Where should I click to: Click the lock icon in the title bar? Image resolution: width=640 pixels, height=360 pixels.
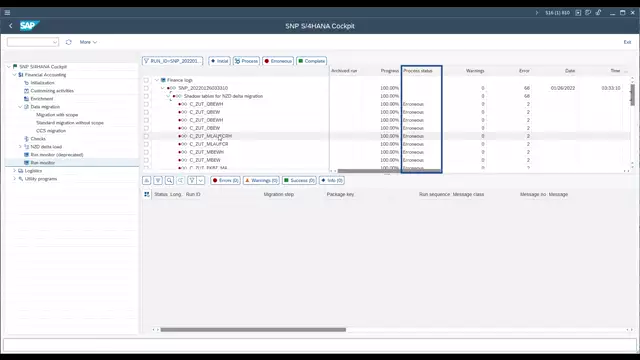coord(598,13)
